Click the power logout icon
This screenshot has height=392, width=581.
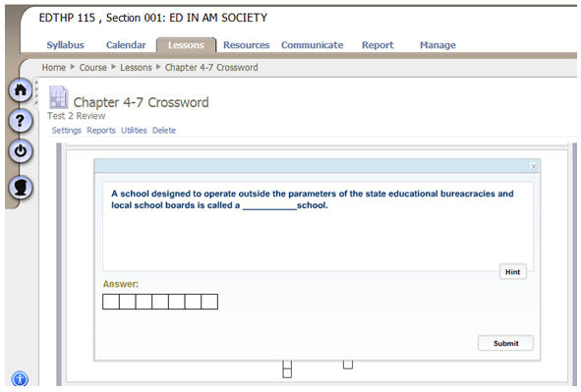tap(21, 151)
